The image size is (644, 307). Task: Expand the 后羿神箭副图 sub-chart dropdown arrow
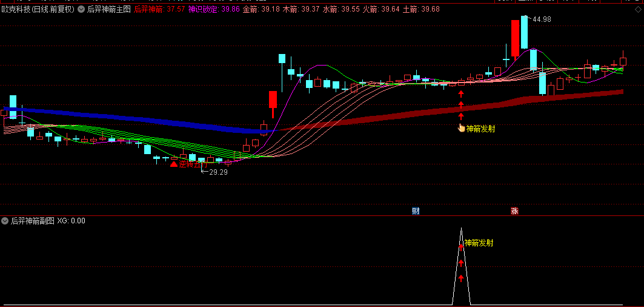[x=4, y=221]
